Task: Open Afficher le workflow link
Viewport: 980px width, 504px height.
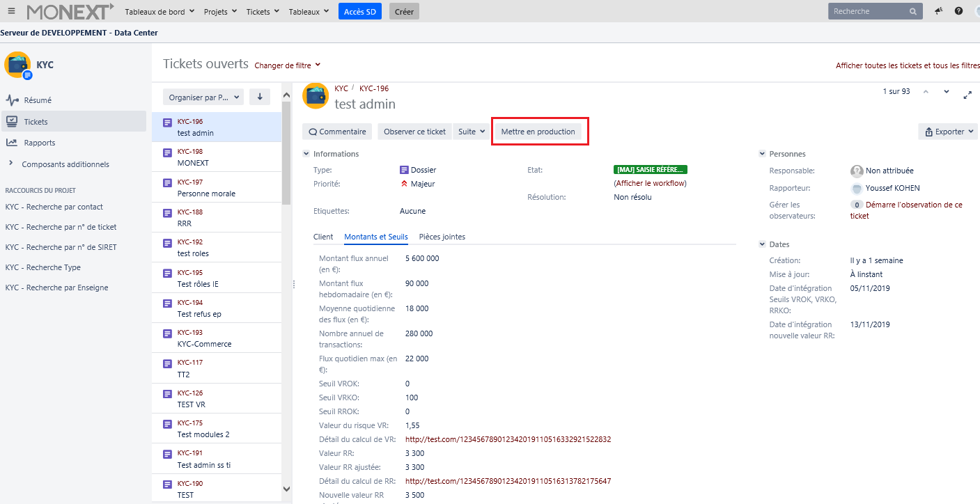Action: coord(650,183)
